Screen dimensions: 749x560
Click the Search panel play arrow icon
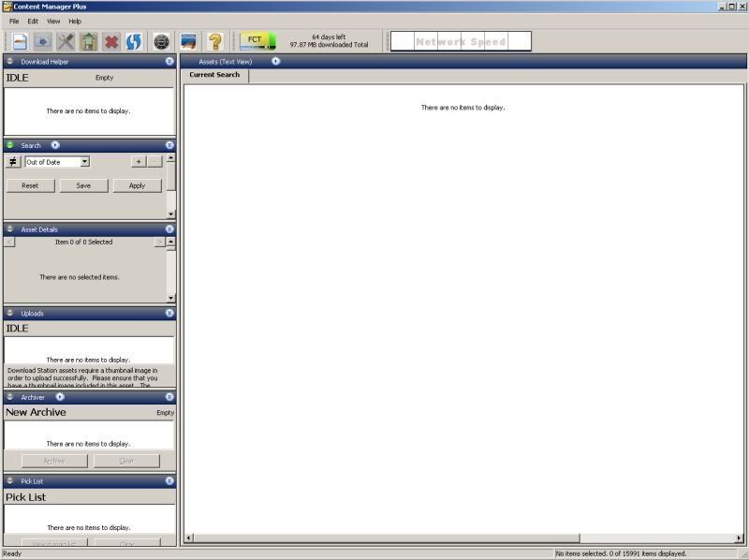[x=55, y=145]
